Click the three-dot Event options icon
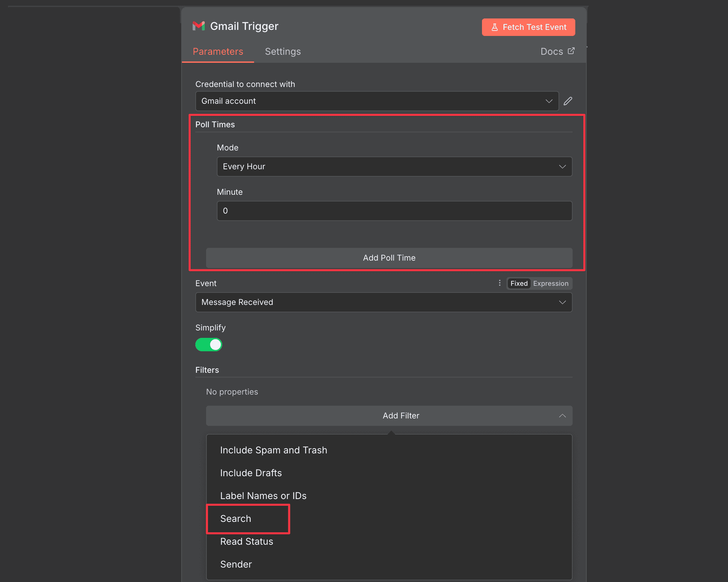This screenshot has height=582, width=728. (499, 283)
